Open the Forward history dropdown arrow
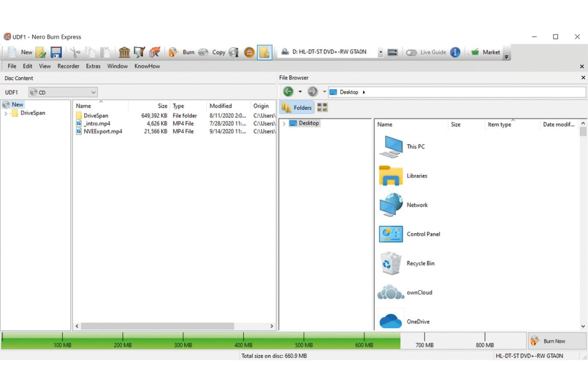588x392 pixels. tap(324, 92)
